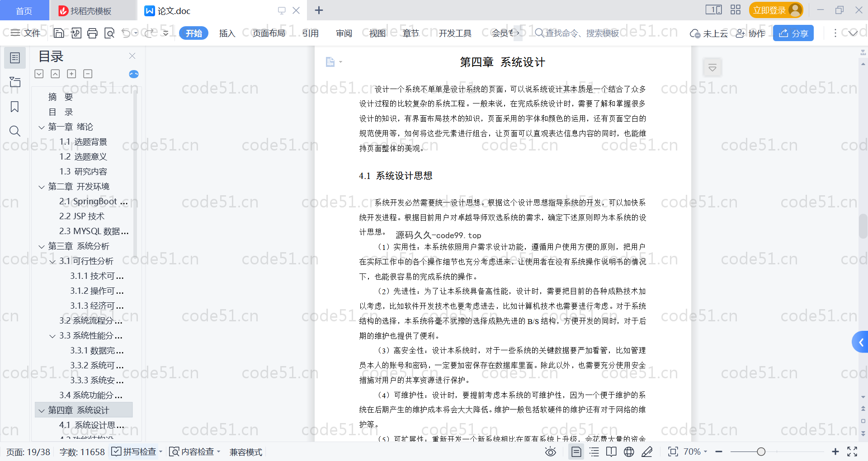The width and height of the screenshot is (868, 461).
Task: Select 1.2 选题意义 in outline
Action: pyautogui.click(x=83, y=157)
